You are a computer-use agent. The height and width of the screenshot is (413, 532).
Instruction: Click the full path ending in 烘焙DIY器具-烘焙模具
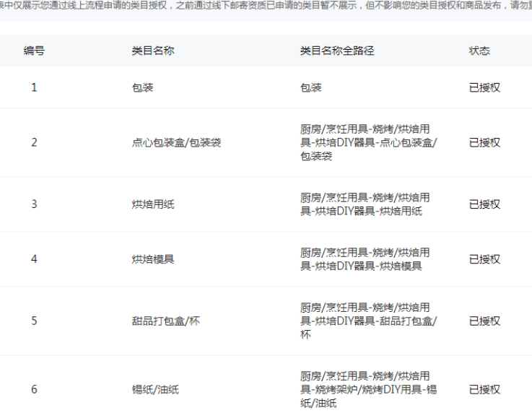365,259
